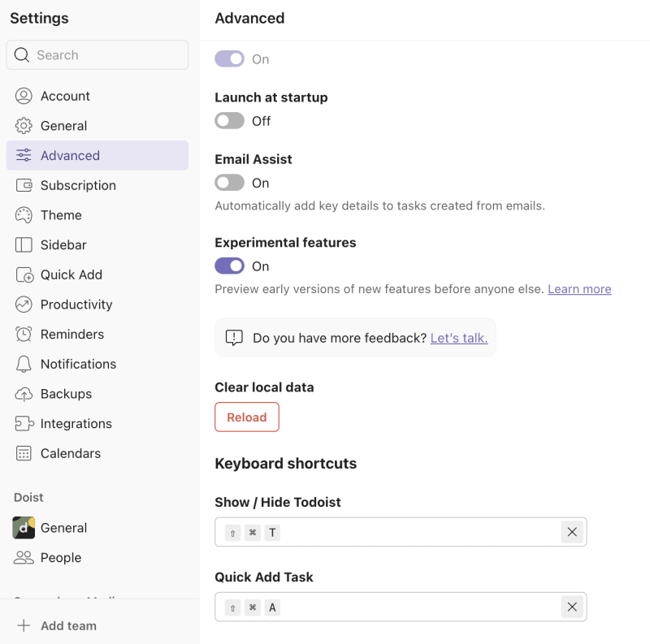Turn off Email Assist
This screenshot has width=650, height=644.
(x=229, y=182)
